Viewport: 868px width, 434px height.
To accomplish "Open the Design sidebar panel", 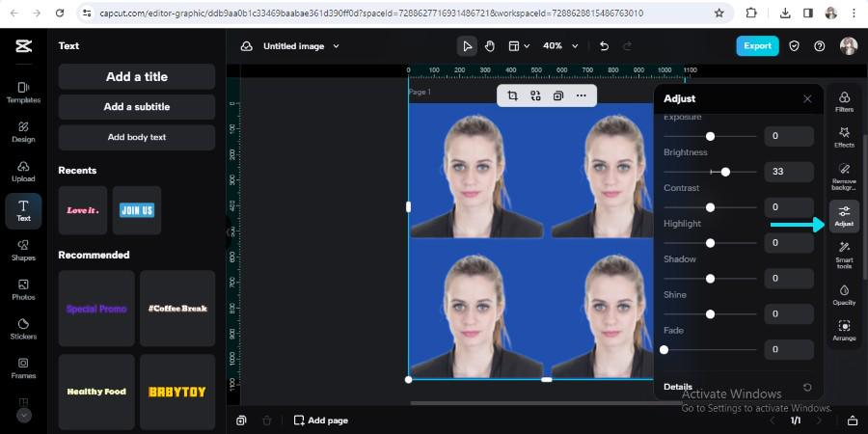I will pyautogui.click(x=23, y=132).
